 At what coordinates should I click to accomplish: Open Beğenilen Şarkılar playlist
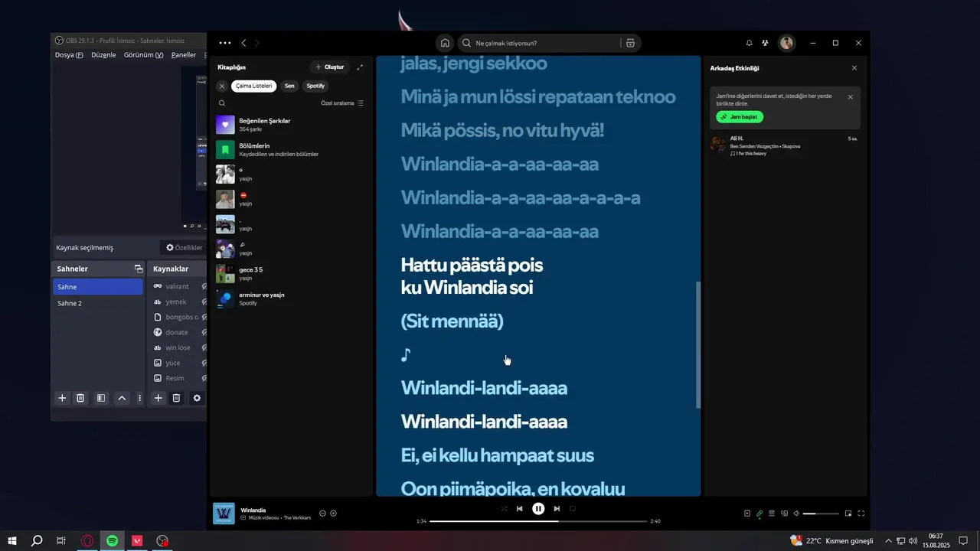point(291,125)
